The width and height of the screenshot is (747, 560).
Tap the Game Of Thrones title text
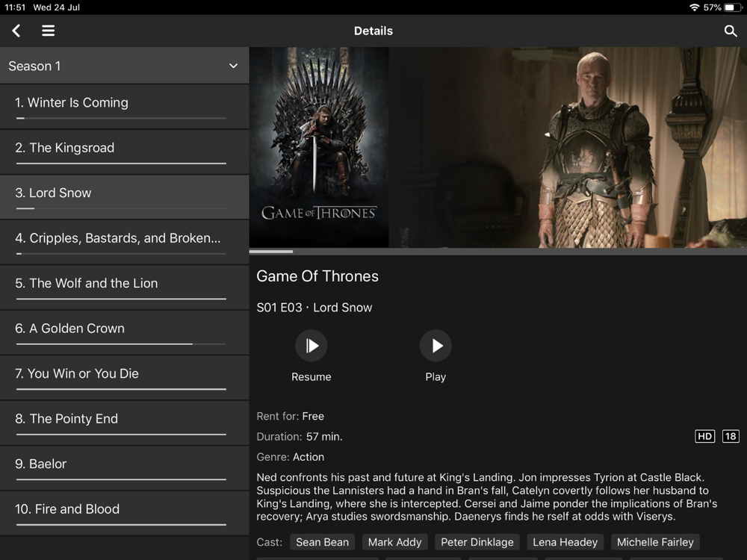pos(317,276)
